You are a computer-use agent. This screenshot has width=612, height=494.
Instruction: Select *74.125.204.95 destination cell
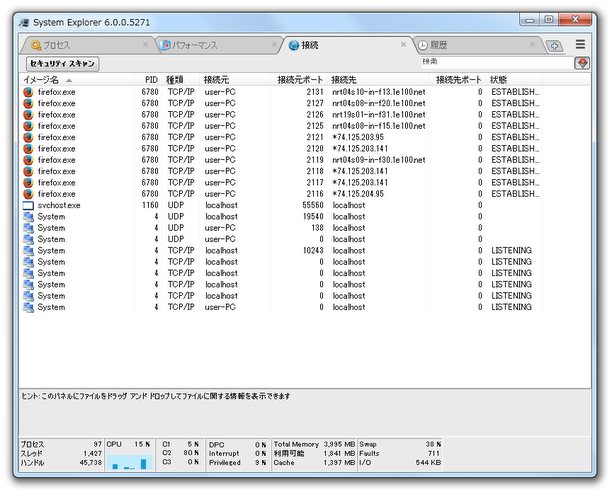tap(358, 194)
